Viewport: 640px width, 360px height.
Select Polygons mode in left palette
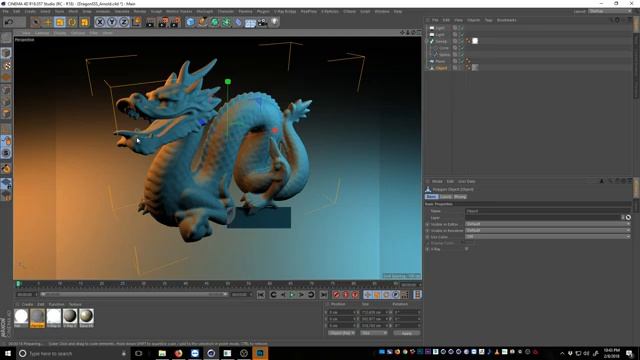(x=6, y=113)
